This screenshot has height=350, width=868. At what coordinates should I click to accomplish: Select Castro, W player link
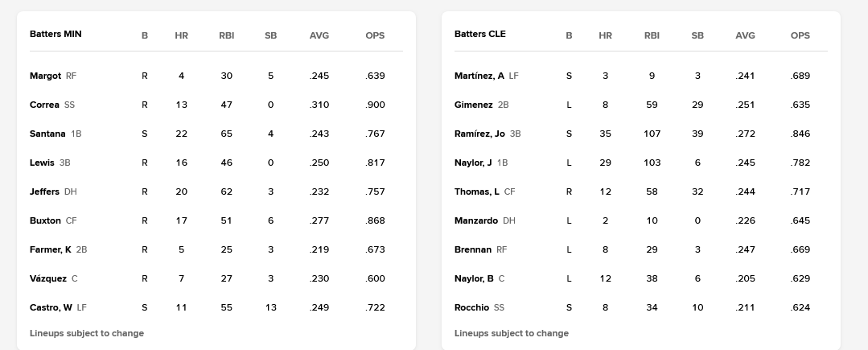point(51,307)
